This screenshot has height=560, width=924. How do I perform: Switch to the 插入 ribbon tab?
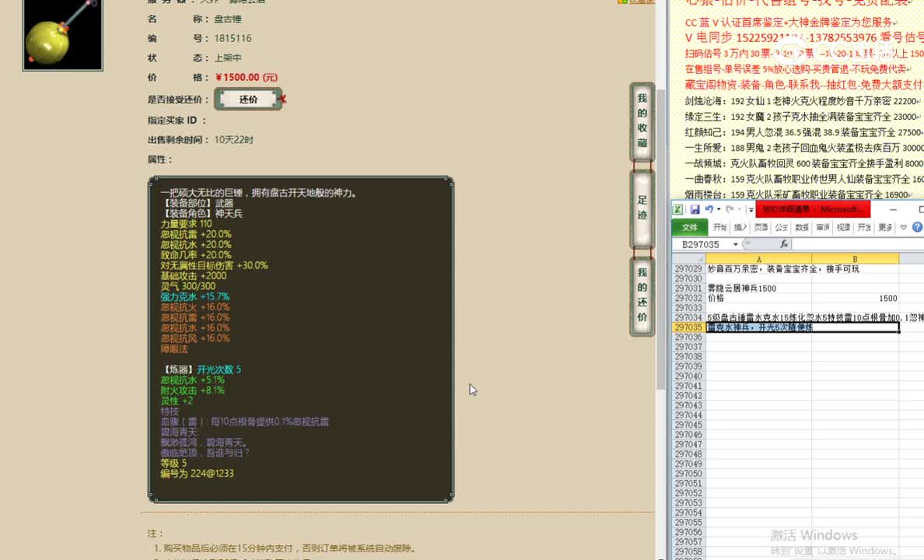click(740, 227)
